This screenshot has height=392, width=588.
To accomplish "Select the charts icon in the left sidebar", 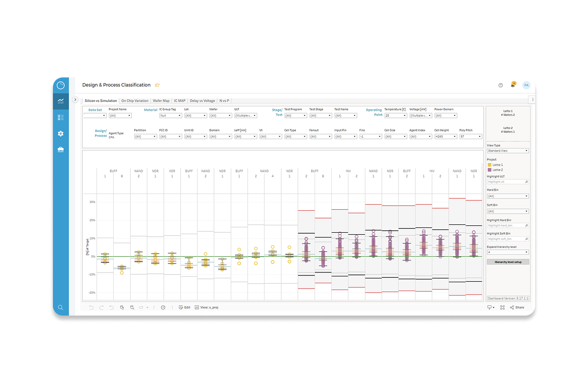I will (60, 101).
